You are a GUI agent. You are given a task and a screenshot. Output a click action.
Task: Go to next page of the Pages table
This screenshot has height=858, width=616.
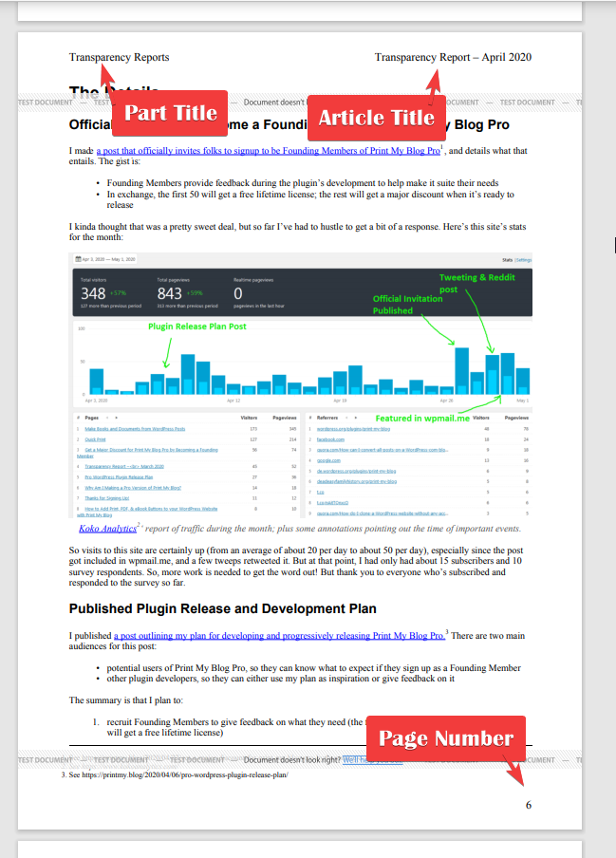(117, 418)
